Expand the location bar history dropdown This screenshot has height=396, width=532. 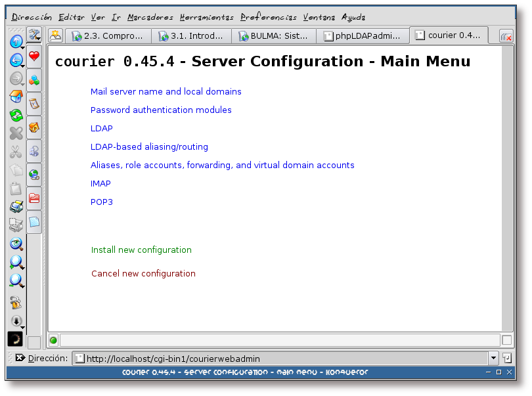click(x=493, y=358)
